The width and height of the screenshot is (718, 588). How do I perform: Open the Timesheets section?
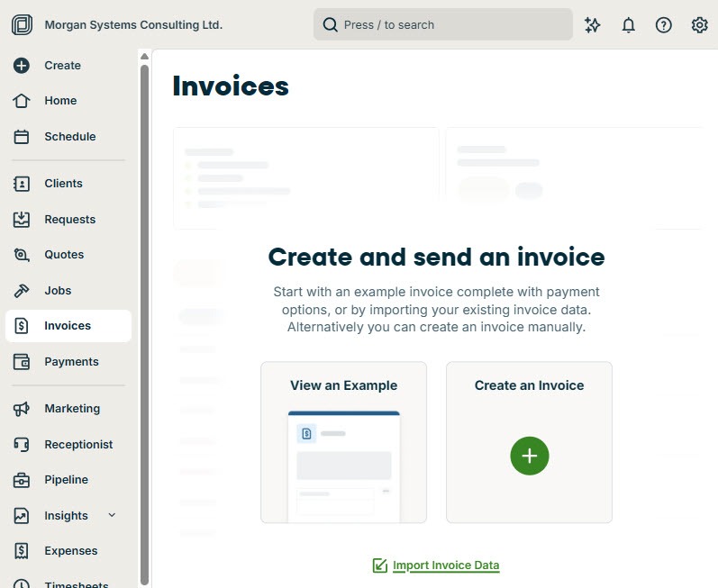77,583
